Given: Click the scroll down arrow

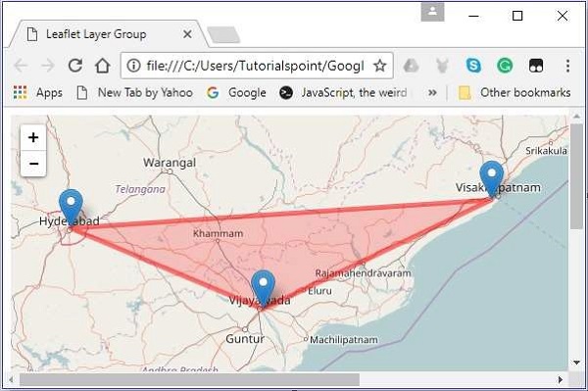Looking at the screenshot, I should (x=576, y=363).
